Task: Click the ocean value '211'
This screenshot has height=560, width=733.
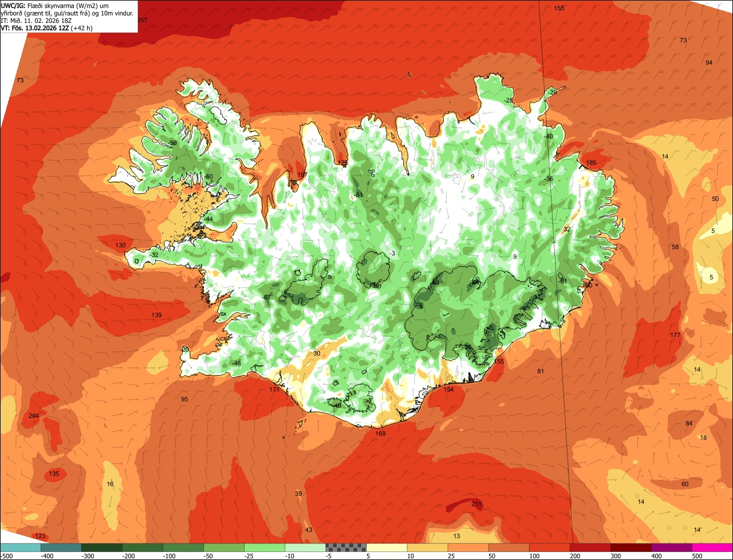Action: [x=476, y=504]
